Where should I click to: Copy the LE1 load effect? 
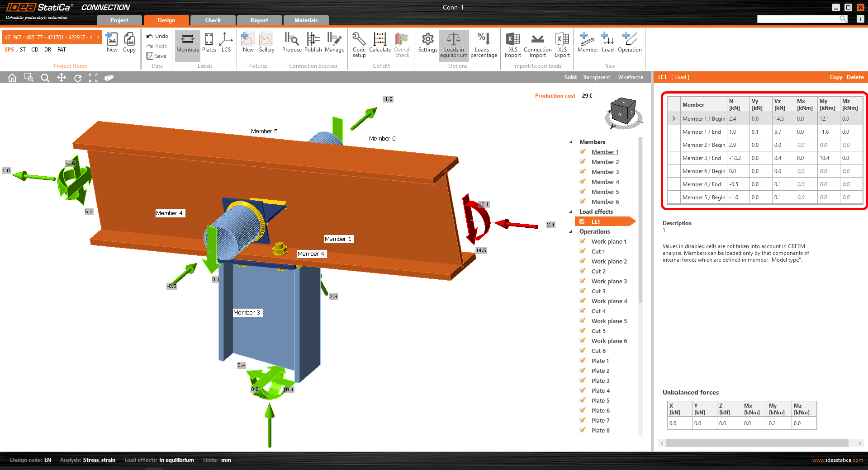pos(835,77)
